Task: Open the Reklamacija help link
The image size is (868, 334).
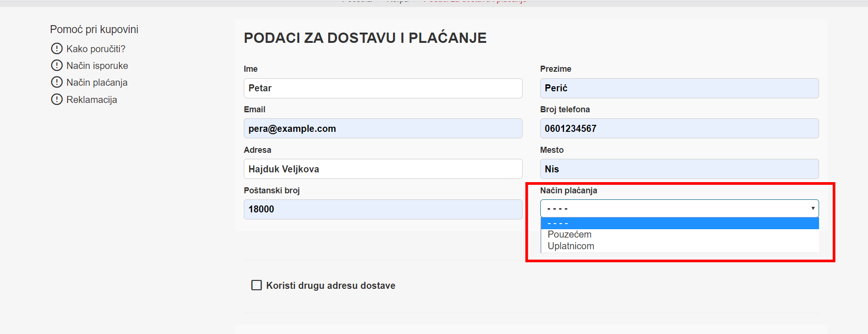Action: click(91, 100)
